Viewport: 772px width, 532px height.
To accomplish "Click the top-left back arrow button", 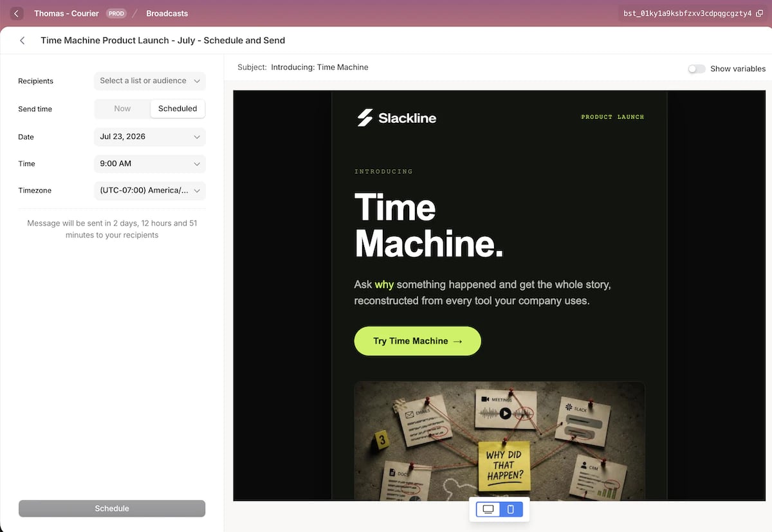I will point(17,14).
